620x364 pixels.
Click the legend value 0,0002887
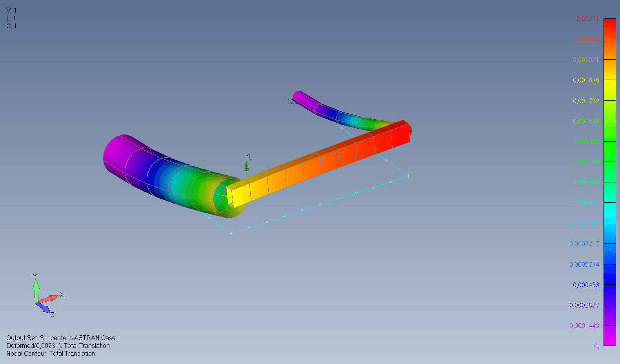coord(584,305)
